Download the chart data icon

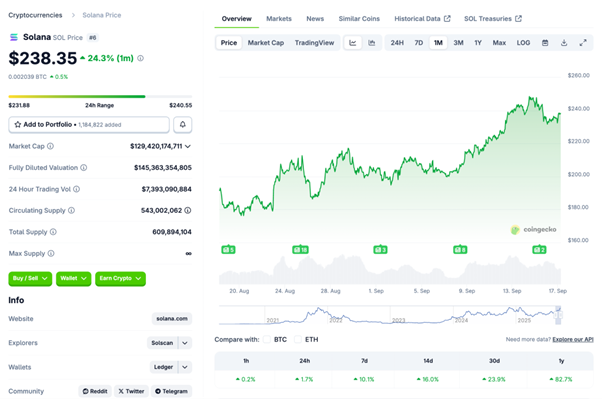pos(564,43)
